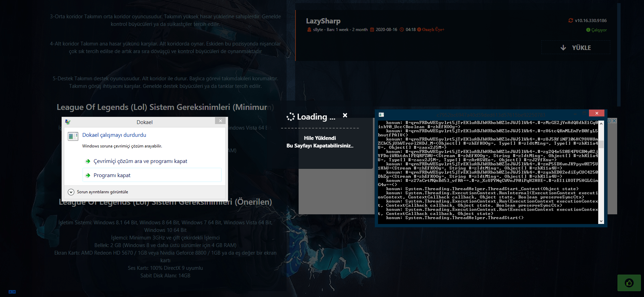Click the down arrow icon inside YÜKLE button

tap(563, 48)
